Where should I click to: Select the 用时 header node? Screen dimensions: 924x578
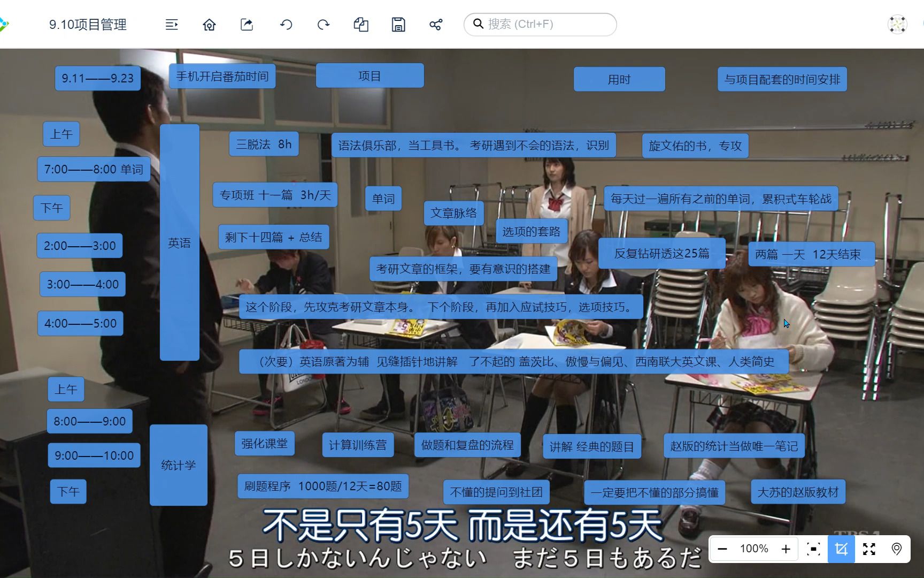[619, 79]
